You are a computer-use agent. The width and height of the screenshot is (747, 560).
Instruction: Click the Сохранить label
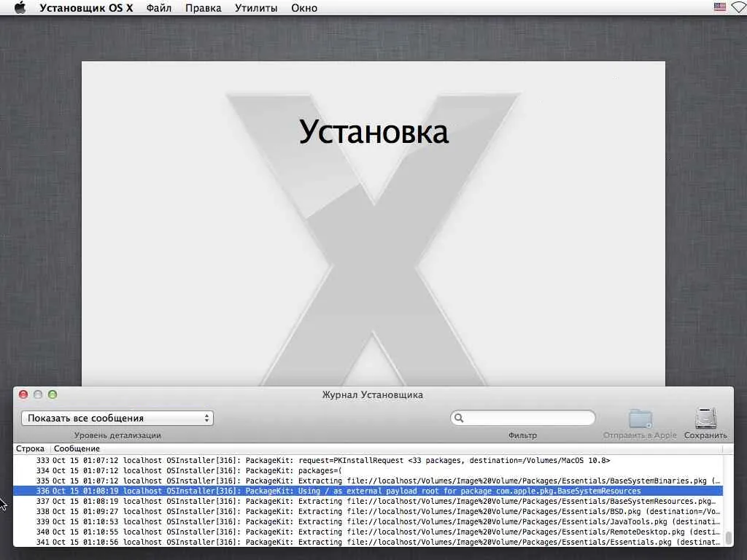(705, 435)
